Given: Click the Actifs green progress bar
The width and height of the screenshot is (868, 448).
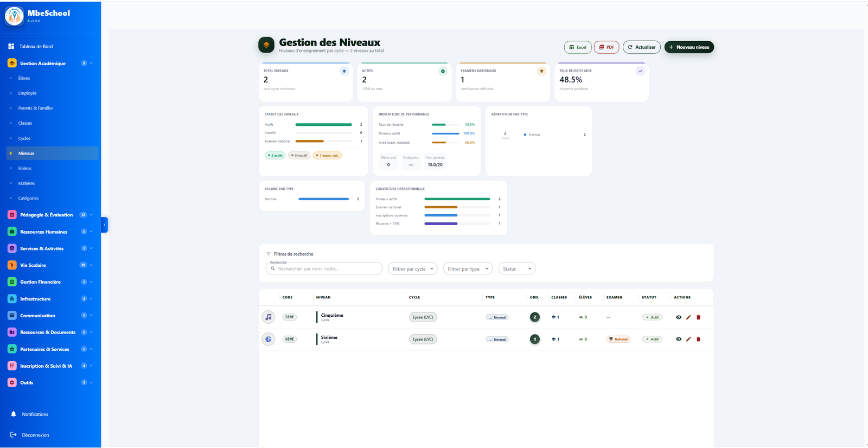Looking at the screenshot, I should (x=324, y=125).
